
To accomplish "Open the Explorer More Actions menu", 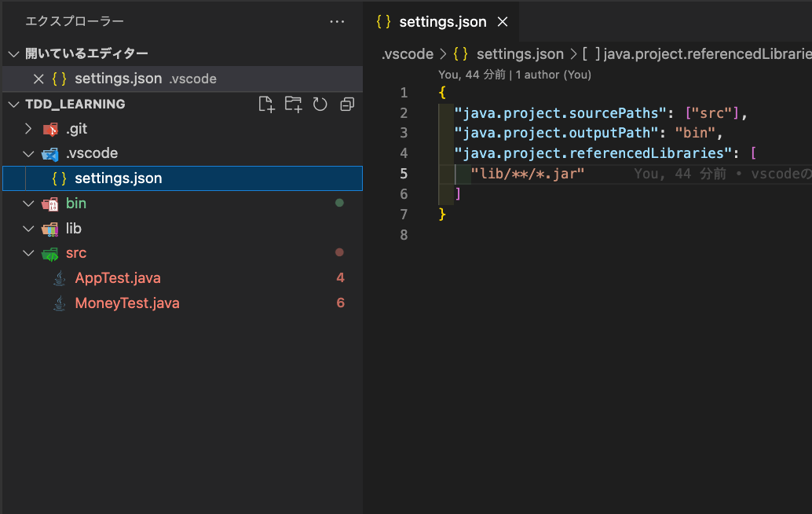I will tap(337, 21).
